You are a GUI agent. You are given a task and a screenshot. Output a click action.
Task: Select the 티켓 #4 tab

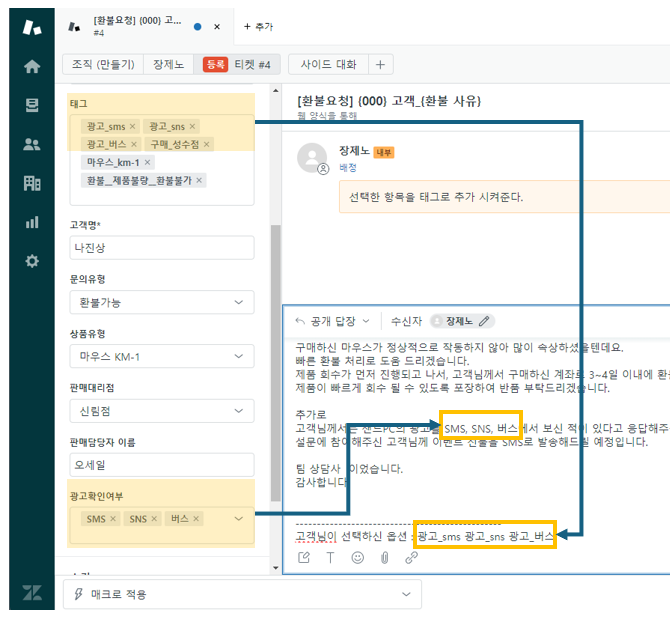(237, 65)
